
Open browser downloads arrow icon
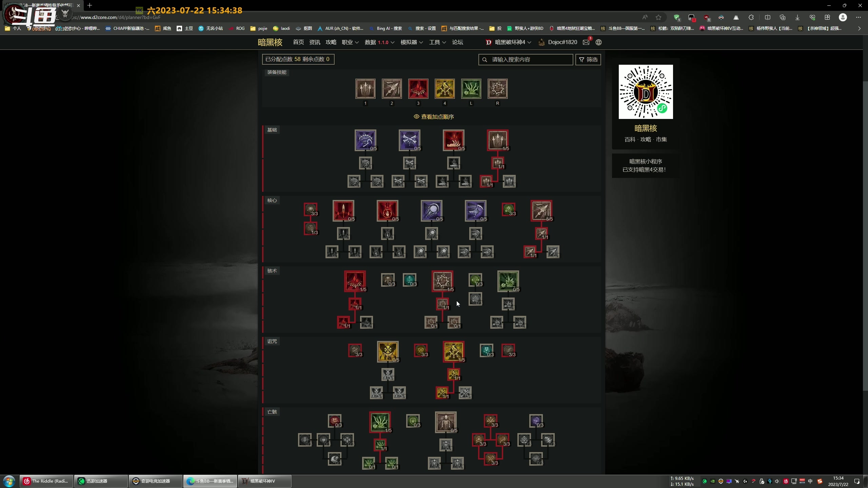click(797, 17)
